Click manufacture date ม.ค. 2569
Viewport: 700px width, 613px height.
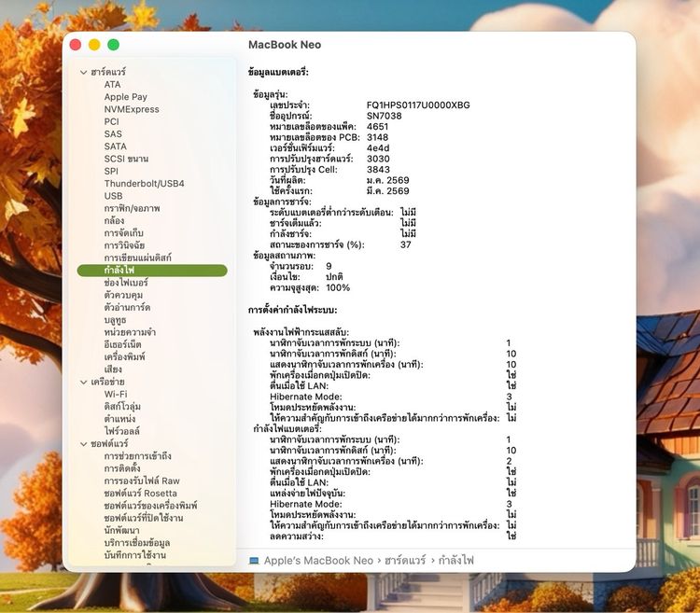click(388, 180)
